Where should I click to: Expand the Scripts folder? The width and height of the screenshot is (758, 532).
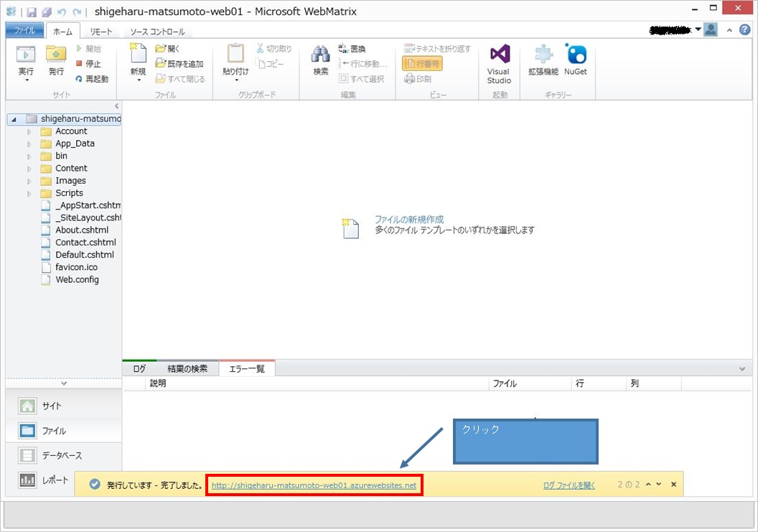pyautogui.click(x=29, y=193)
